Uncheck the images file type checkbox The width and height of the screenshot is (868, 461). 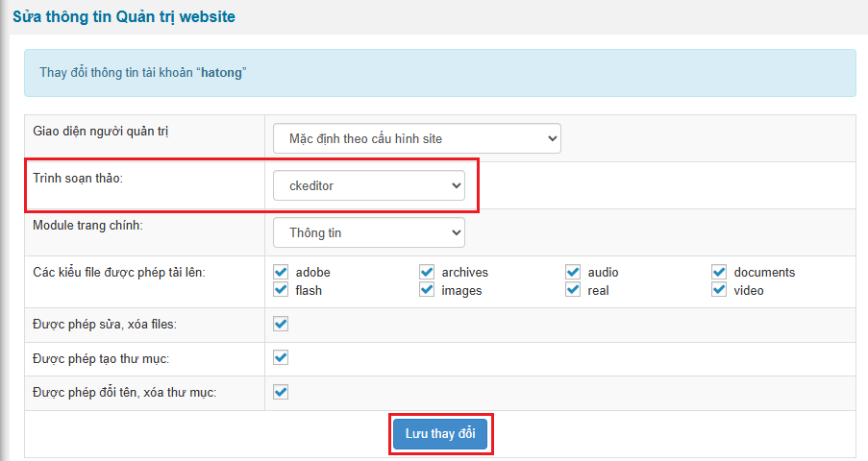[427, 289]
